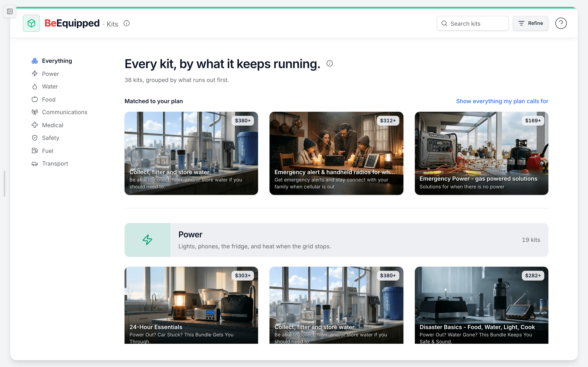Open the Refine filter button
588x367 pixels.
(x=530, y=23)
